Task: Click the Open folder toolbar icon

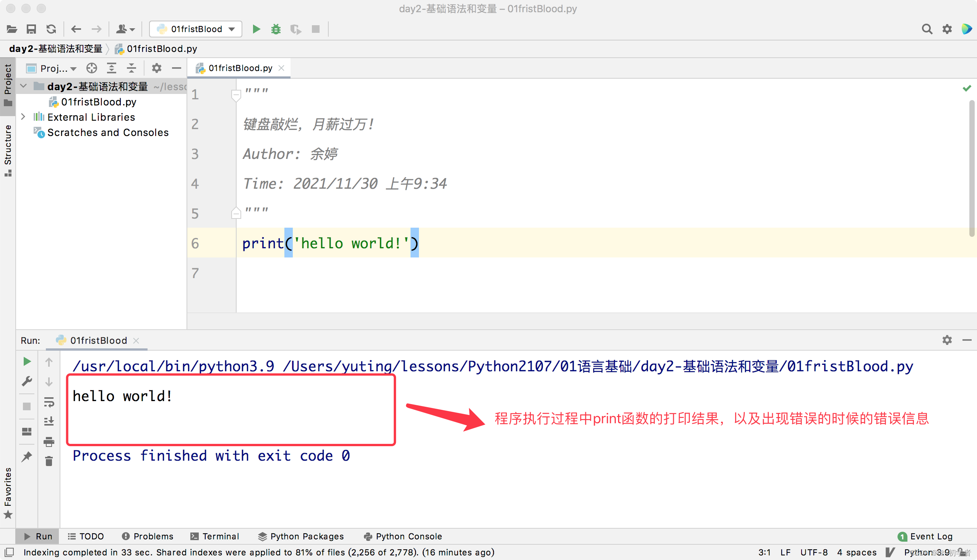Action: pyautogui.click(x=11, y=29)
